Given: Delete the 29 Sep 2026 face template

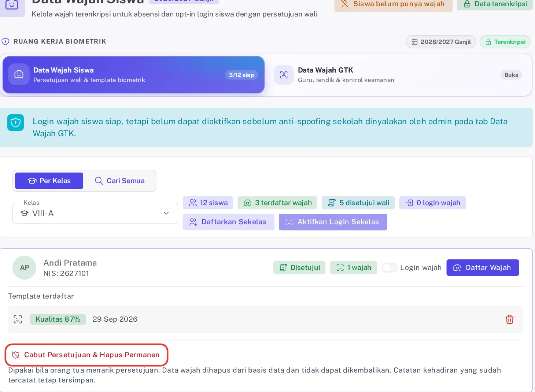Looking at the screenshot, I should (509, 319).
